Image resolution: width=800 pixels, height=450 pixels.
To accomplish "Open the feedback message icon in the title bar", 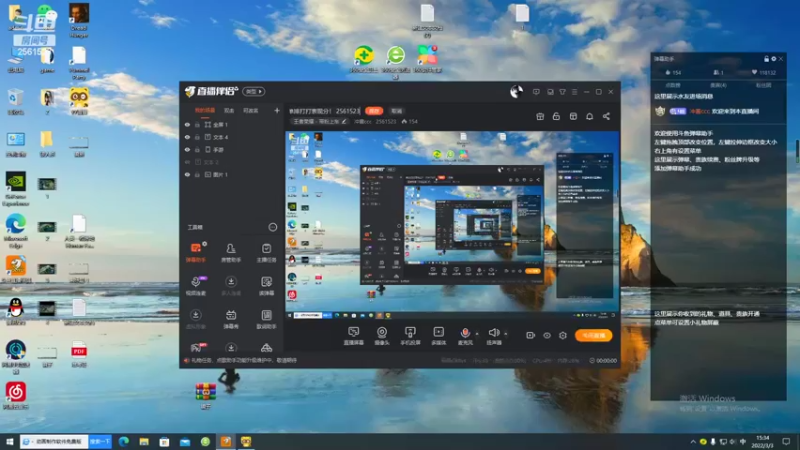I will (536, 92).
